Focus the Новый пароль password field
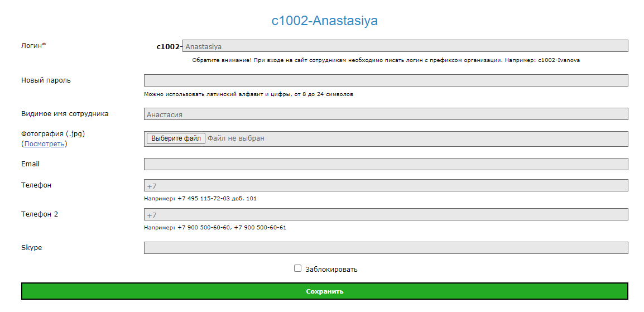The width and height of the screenshot is (644, 312). click(386, 80)
